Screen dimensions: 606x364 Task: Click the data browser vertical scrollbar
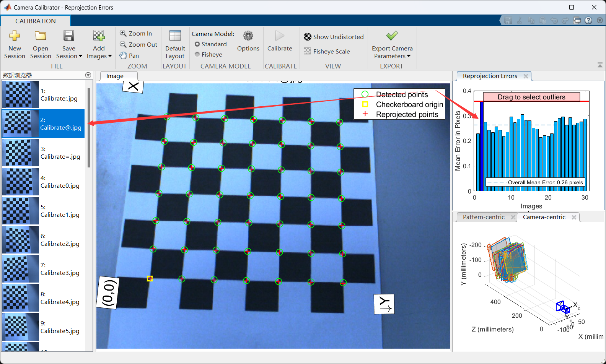click(x=89, y=128)
